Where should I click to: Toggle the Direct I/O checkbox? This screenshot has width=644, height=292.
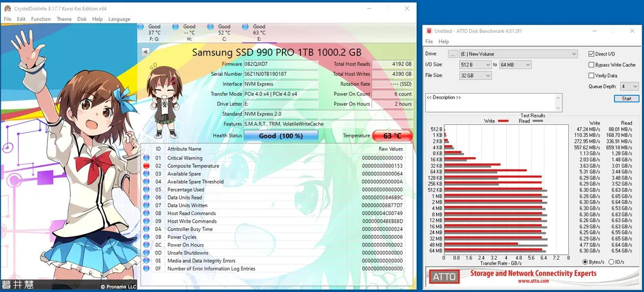coord(592,54)
